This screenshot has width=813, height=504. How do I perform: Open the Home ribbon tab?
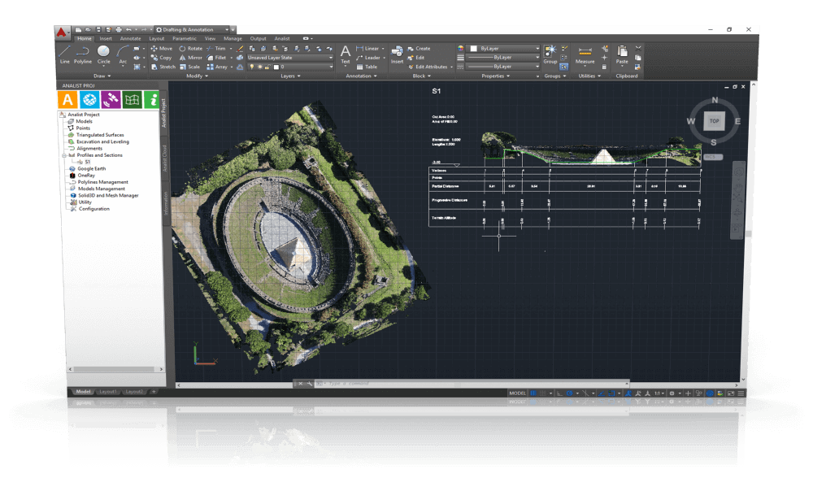(84, 38)
